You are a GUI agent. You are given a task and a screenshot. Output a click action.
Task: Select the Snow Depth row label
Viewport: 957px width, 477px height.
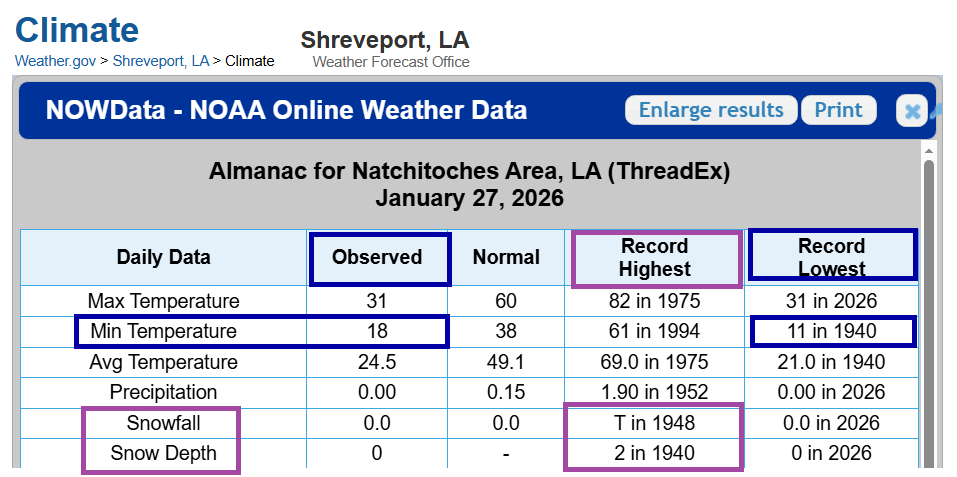click(164, 453)
